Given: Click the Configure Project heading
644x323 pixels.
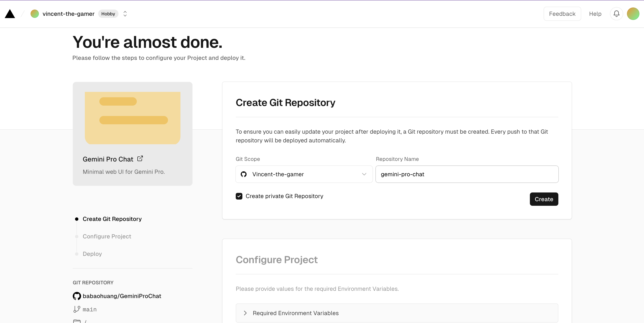Looking at the screenshot, I should (x=276, y=260).
